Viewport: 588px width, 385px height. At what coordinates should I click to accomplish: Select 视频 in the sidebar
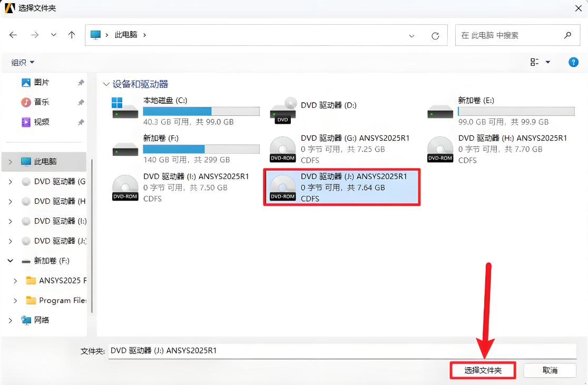pyautogui.click(x=41, y=122)
